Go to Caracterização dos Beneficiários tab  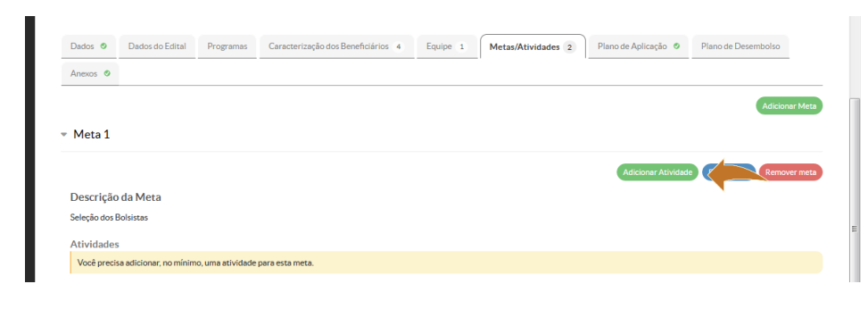point(336,46)
